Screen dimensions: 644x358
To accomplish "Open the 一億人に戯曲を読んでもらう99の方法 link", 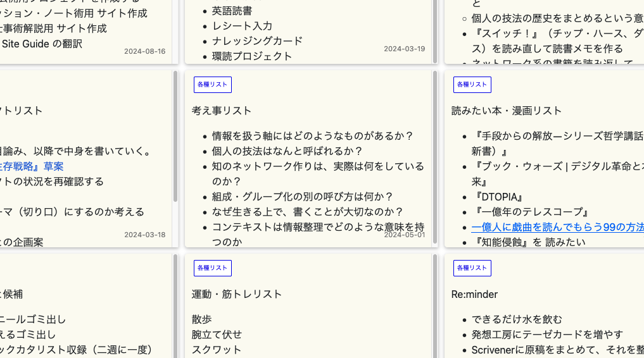I will point(557,227).
